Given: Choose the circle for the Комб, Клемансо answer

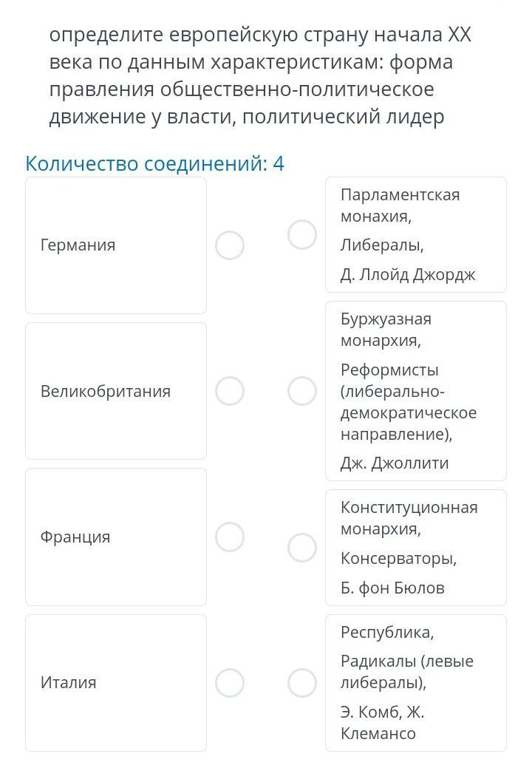Looking at the screenshot, I should (302, 683).
